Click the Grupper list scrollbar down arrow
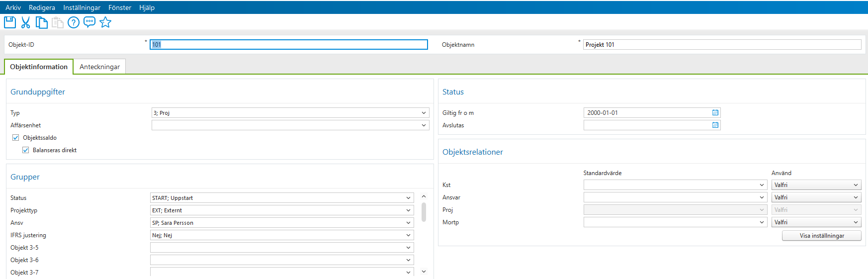The width and height of the screenshot is (868, 279). 424,272
